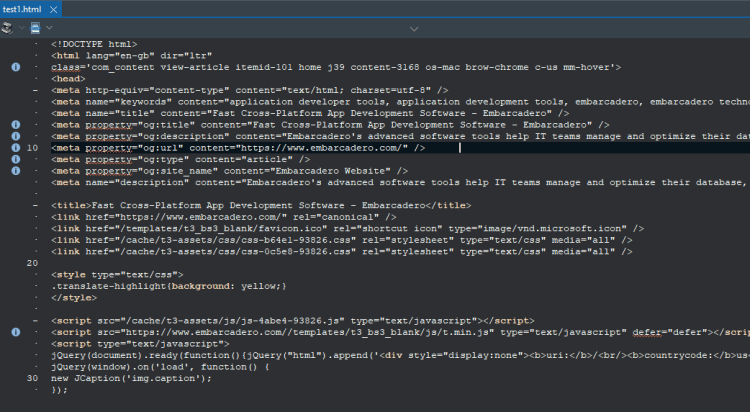Click the highlighted og:url meta line text
Image resolution: width=750 pixels, height=412 pixels.
[238, 148]
